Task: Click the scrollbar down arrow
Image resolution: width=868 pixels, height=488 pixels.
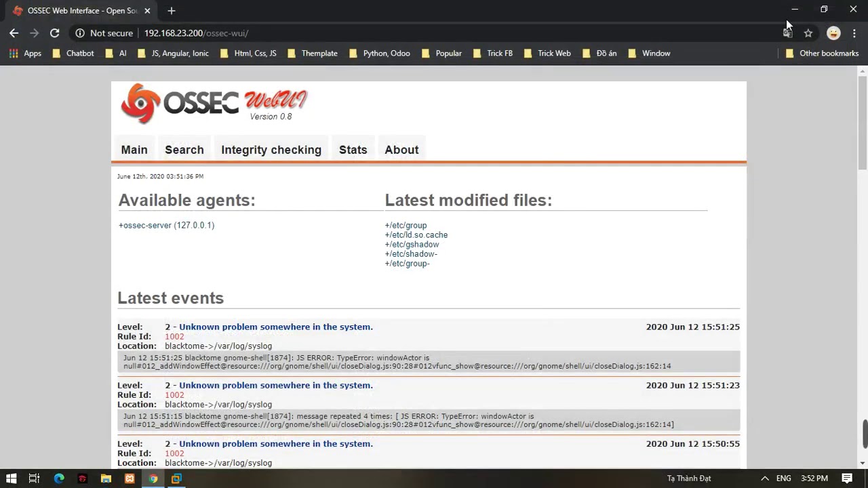Action: (863, 464)
